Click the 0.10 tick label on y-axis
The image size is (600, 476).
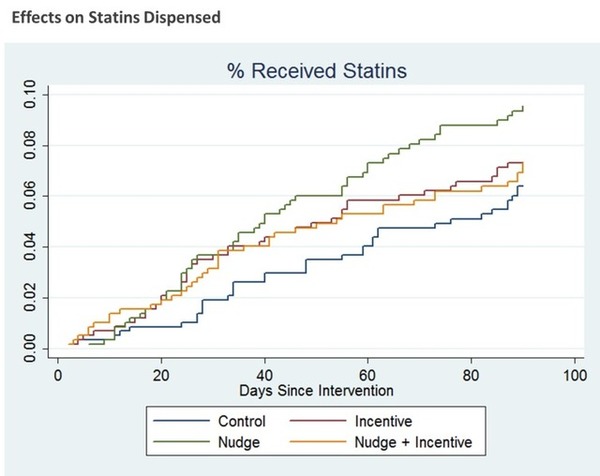pos(31,98)
